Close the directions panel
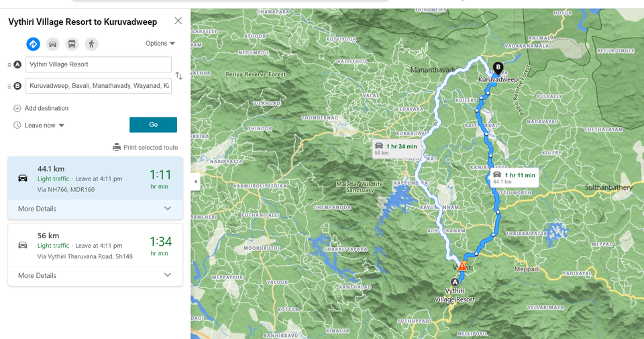This screenshot has width=644, height=339. (178, 21)
